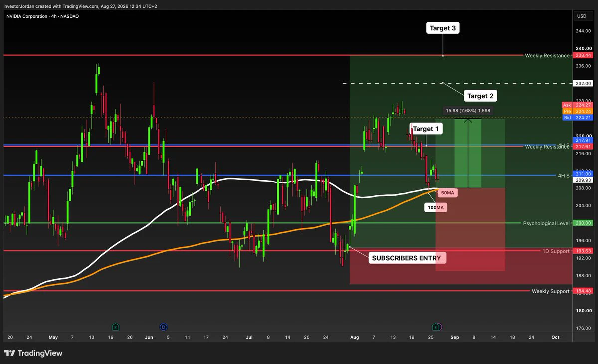
Task: Click the dashed-line 232.00 price tag
Action: (583, 83)
